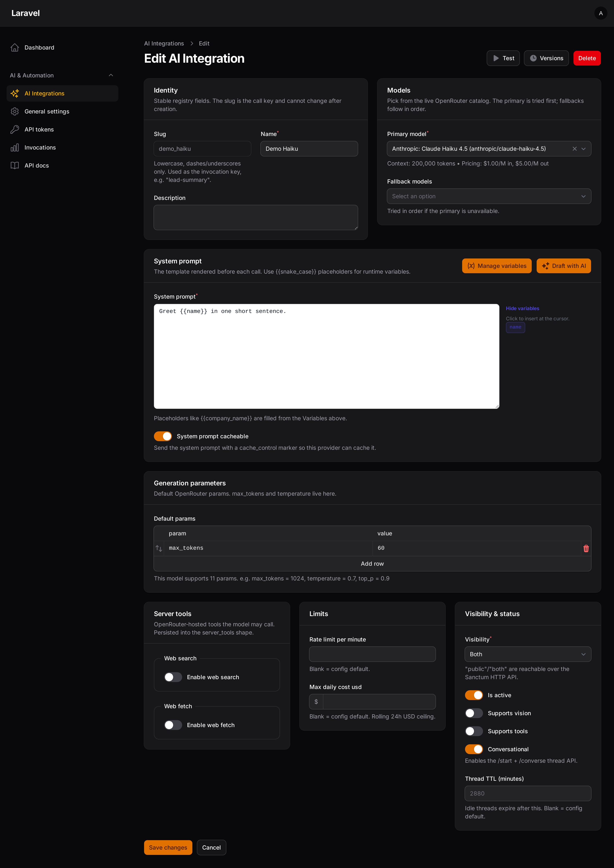Viewport: 614px width, 868px height.
Task: Click the General settings gear icon
Action: (x=15, y=112)
